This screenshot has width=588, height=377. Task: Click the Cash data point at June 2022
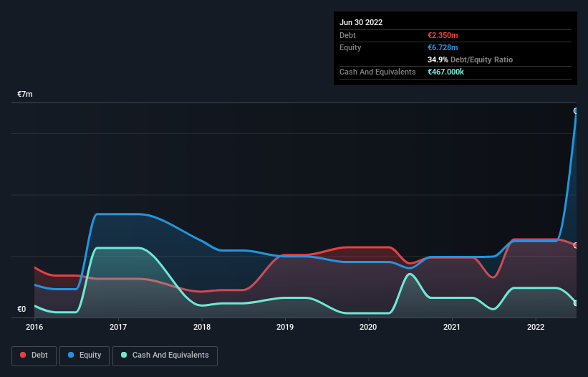click(x=576, y=303)
